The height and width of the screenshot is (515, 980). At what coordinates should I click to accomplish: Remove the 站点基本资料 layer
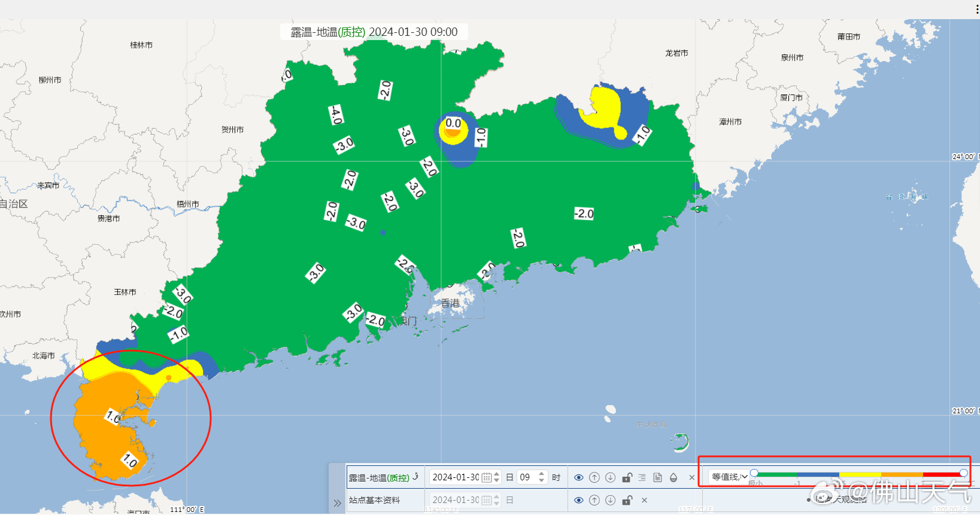[x=644, y=500]
